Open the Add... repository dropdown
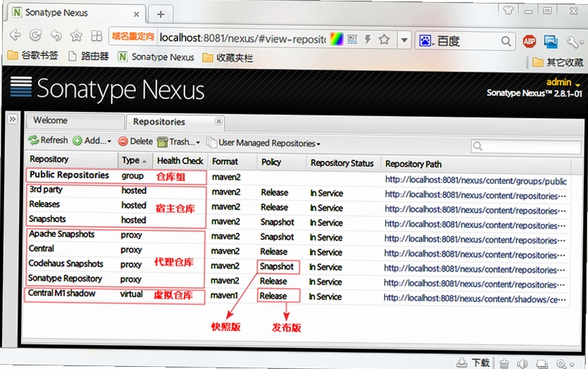The image size is (588, 369). point(93,141)
